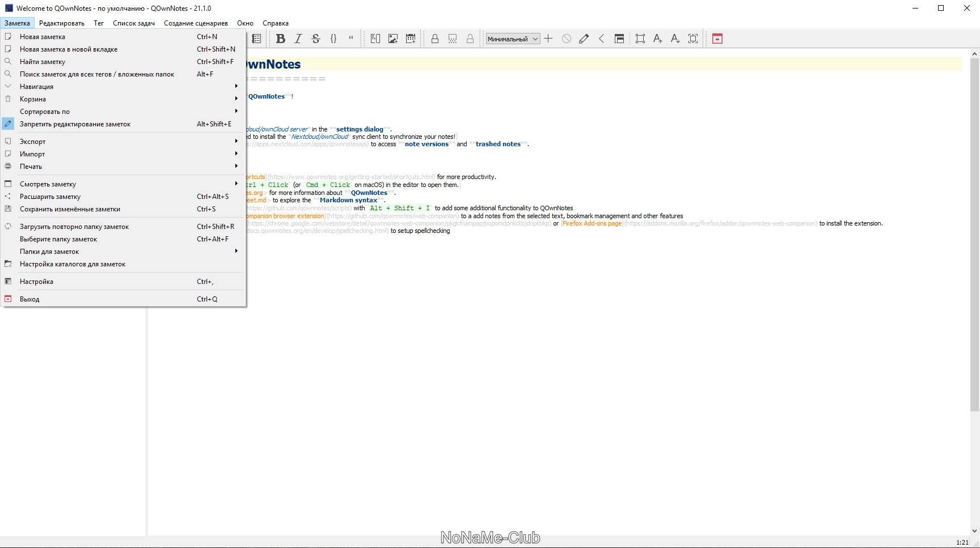The image size is (980, 548).
Task: Apply italic formatting from the toolbar
Action: point(298,39)
